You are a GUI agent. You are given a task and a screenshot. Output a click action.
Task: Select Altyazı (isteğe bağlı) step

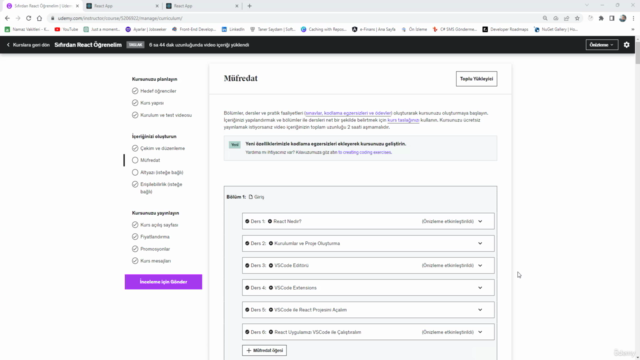click(x=158, y=172)
